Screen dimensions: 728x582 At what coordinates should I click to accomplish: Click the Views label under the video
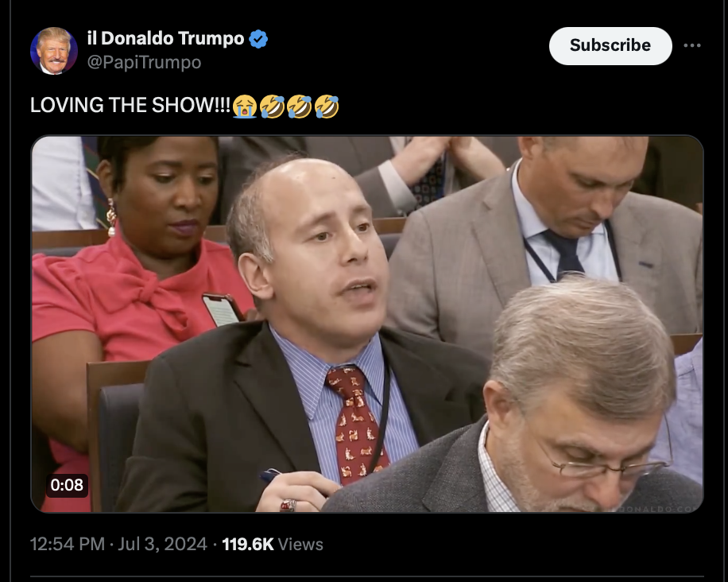300,545
